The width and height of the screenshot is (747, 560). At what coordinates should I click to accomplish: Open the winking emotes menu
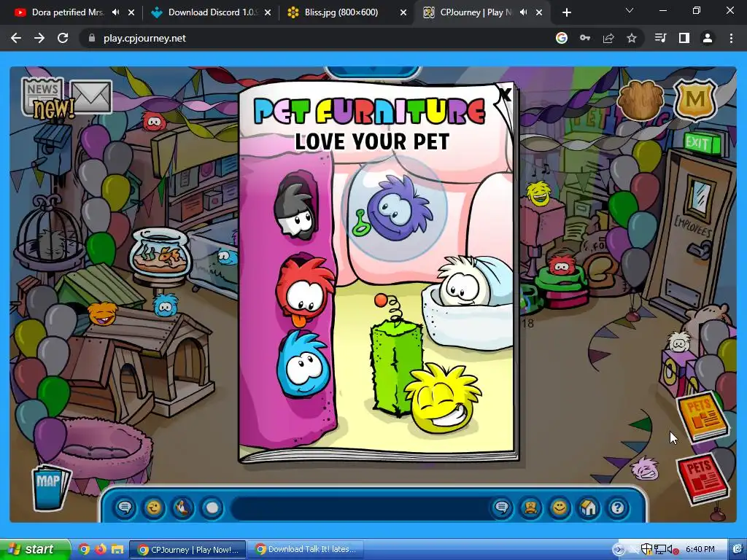(x=154, y=507)
